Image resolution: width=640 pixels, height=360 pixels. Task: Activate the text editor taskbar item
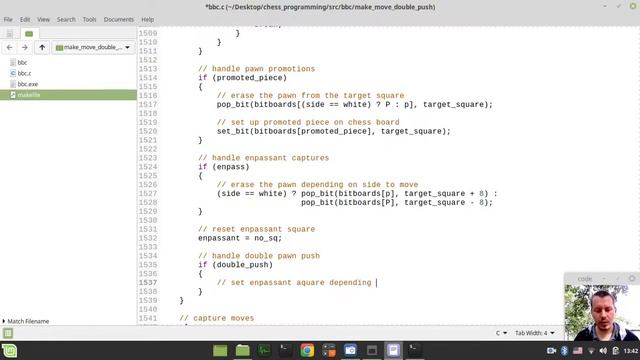click(393, 351)
